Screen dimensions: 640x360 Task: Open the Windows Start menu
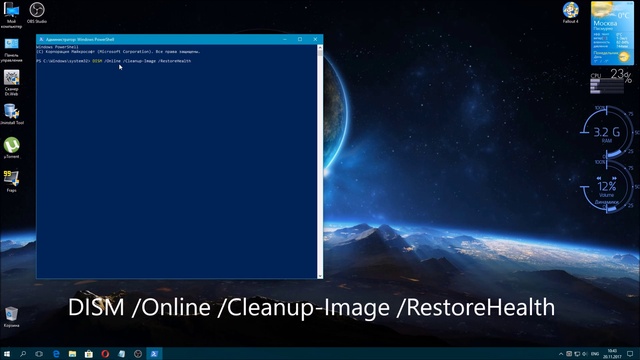click(7, 354)
